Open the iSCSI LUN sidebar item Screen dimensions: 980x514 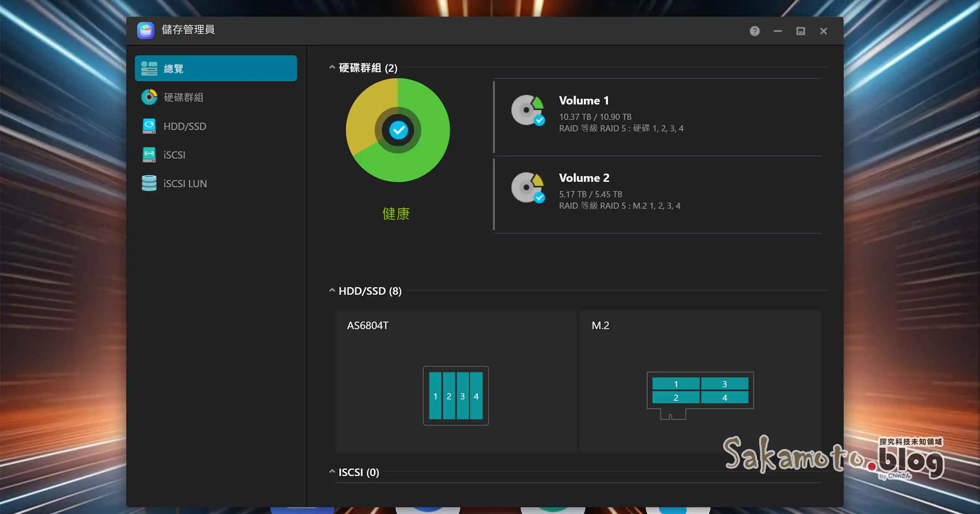185,184
